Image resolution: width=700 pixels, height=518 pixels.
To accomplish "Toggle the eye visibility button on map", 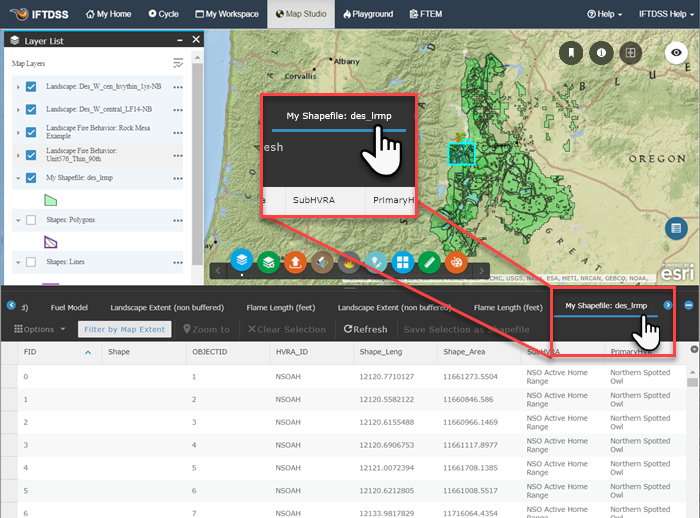I will (676, 53).
